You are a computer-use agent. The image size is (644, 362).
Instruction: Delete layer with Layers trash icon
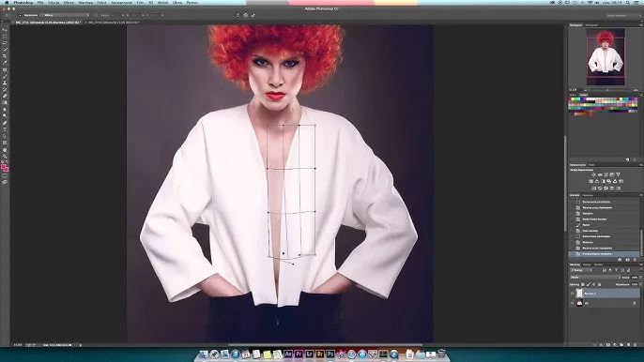coord(635,345)
